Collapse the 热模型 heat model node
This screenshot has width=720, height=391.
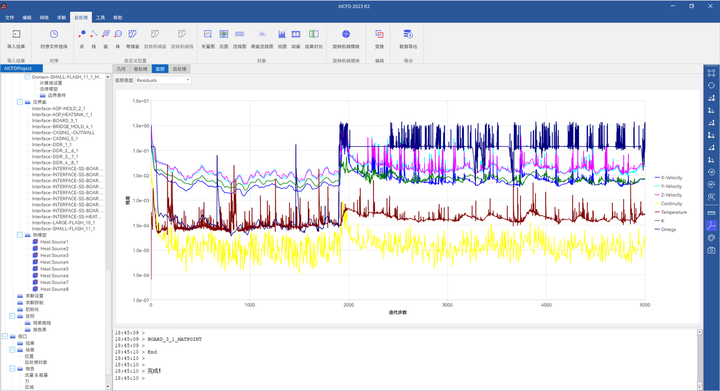(20, 235)
